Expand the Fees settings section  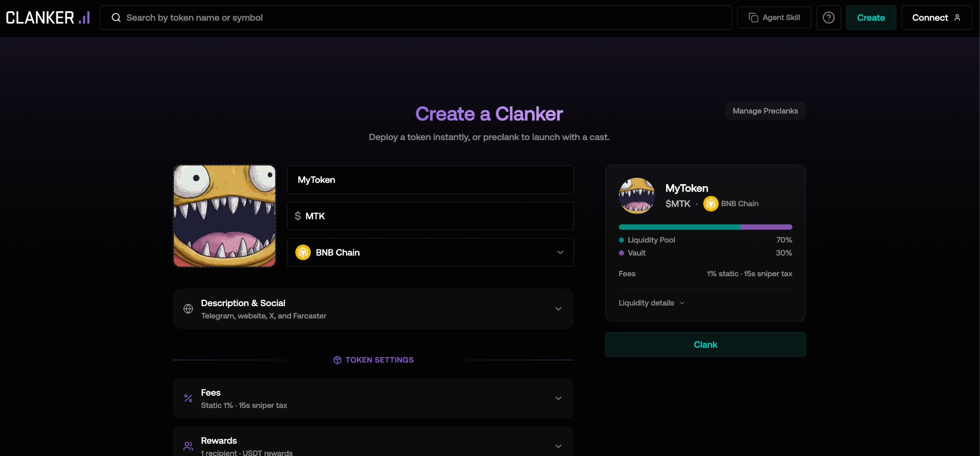tap(373, 398)
